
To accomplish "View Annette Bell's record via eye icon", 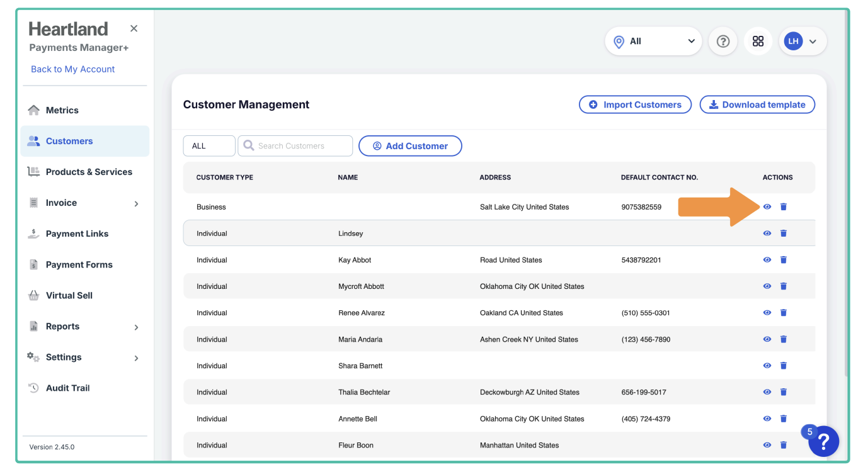I will click(767, 419).
